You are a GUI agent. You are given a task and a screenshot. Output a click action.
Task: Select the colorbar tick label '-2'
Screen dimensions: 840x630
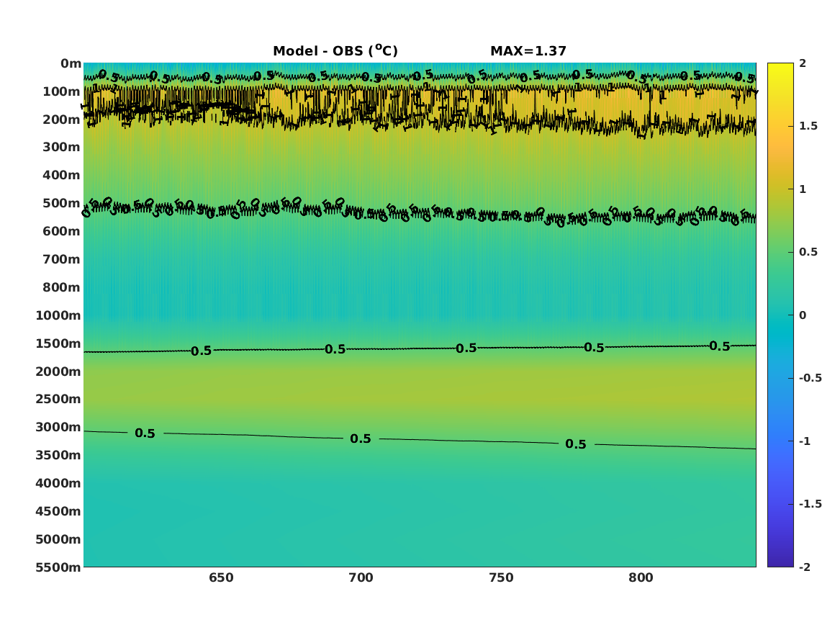coord(805,567)
